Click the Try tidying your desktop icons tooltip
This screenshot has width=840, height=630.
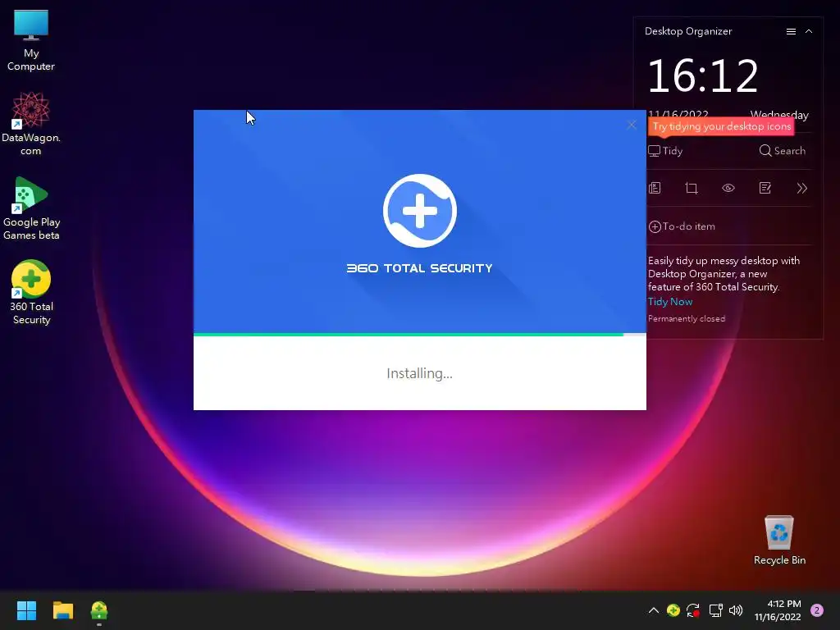click(x=721, y=126)
